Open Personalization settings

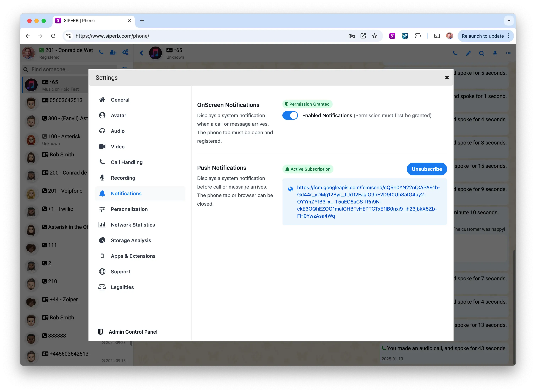pos(140,209)
